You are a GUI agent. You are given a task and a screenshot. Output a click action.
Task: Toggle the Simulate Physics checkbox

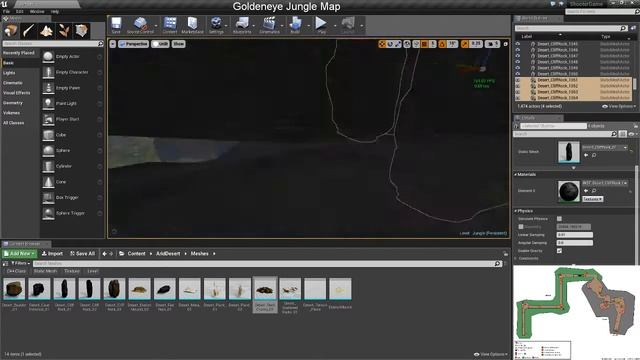559,219
